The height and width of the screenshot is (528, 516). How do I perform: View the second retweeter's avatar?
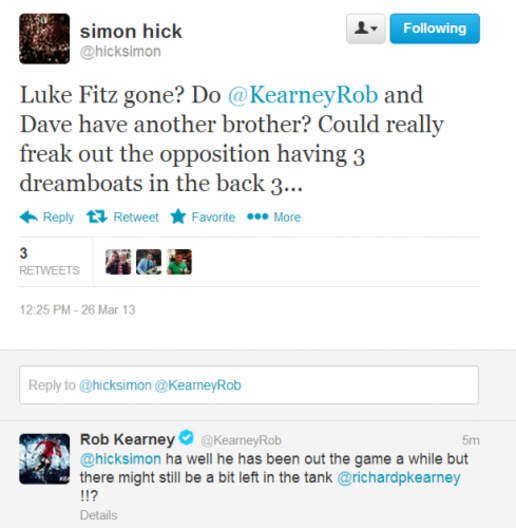[x=149, y=262]
